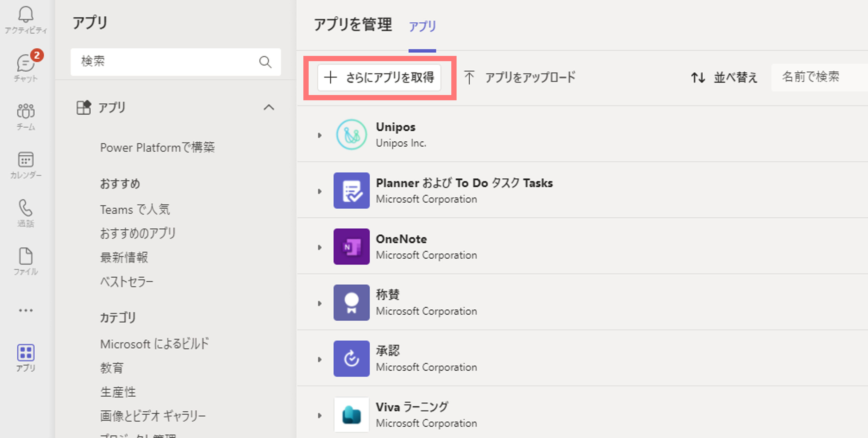The width and height of the screenshot is (868, 438).
Task: Click the Planner Tasks app icon
Action: point(352,190)
